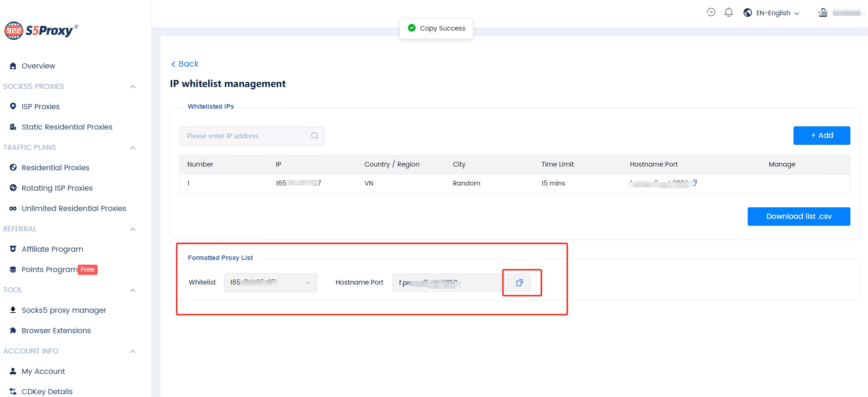
Task: Focus the IP address search field
Action: (x=245, y=136)
